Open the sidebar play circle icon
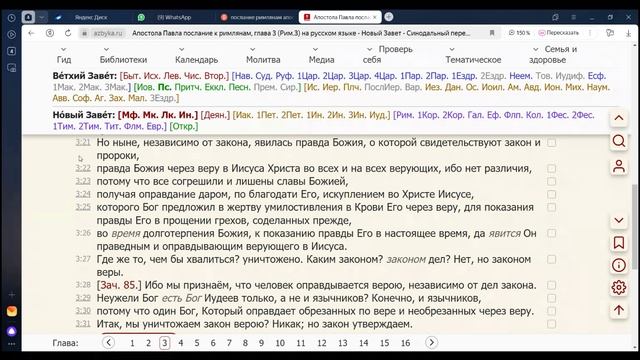The width and height of the screenshot is (640, 360). click(11, 35)
